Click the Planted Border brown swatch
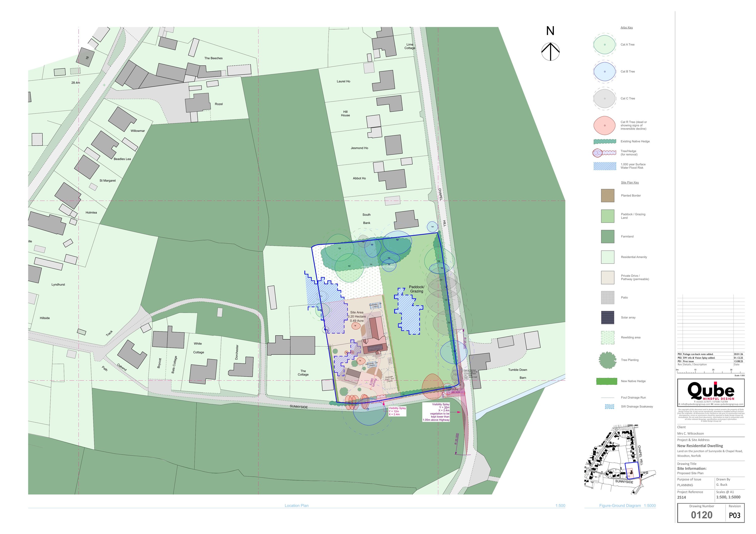The width and height of the screenshot is (756, 534). tap(608, 196)
